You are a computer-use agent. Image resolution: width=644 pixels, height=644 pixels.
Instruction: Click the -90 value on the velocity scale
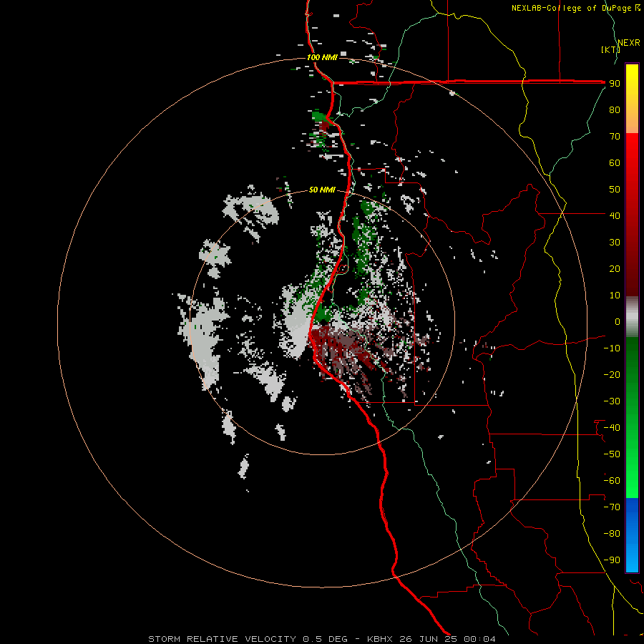[x=612, y=560]
